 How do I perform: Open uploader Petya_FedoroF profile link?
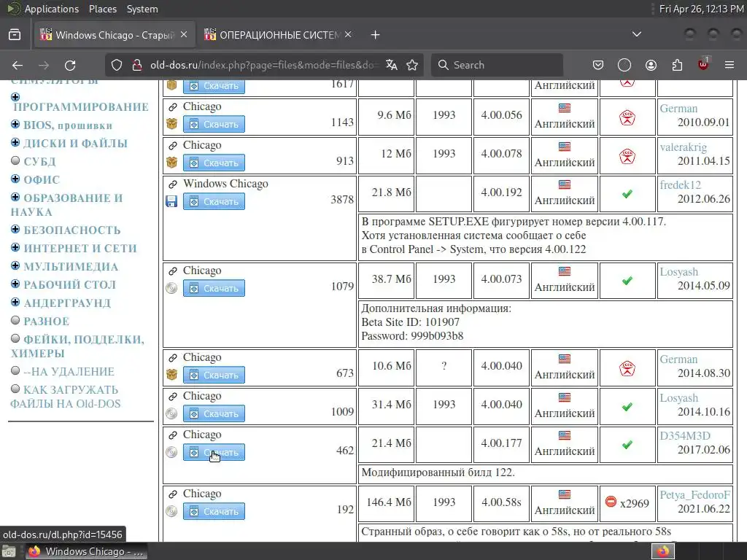point(694,495)
